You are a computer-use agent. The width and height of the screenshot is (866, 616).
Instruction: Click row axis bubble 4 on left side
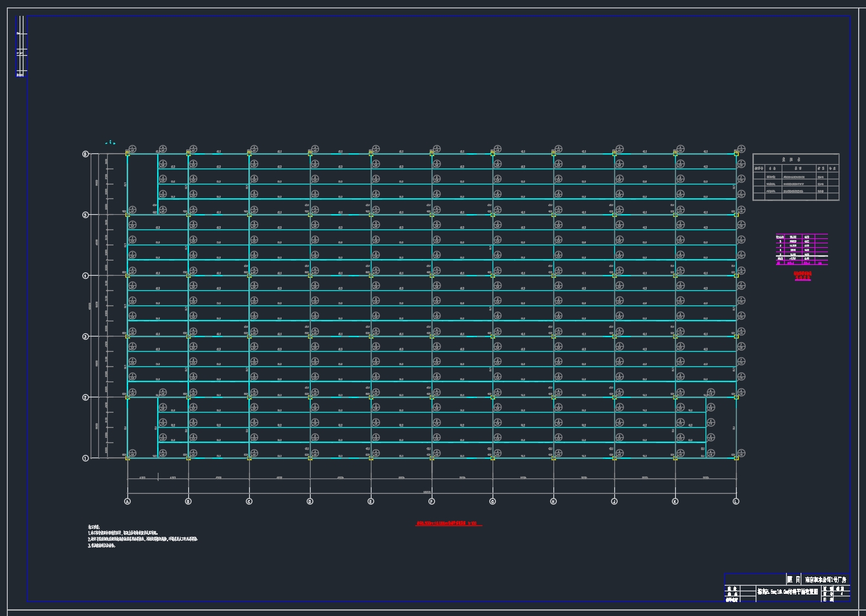86,276
